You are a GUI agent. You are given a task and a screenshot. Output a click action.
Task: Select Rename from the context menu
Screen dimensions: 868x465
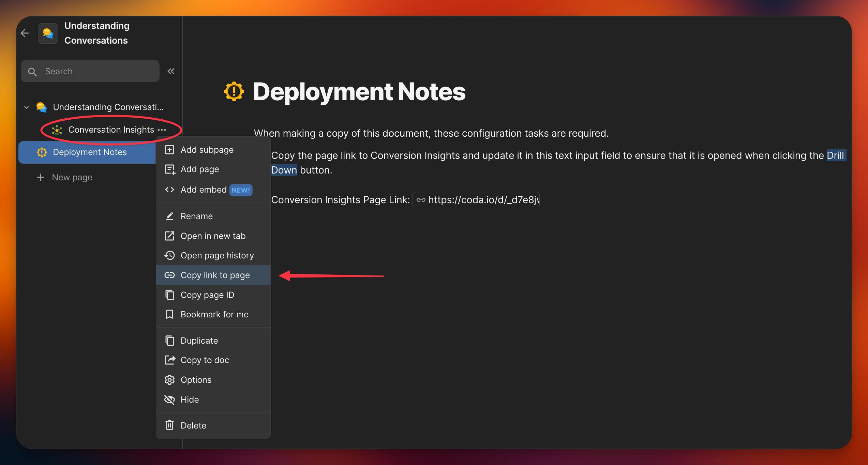(213, 216)
